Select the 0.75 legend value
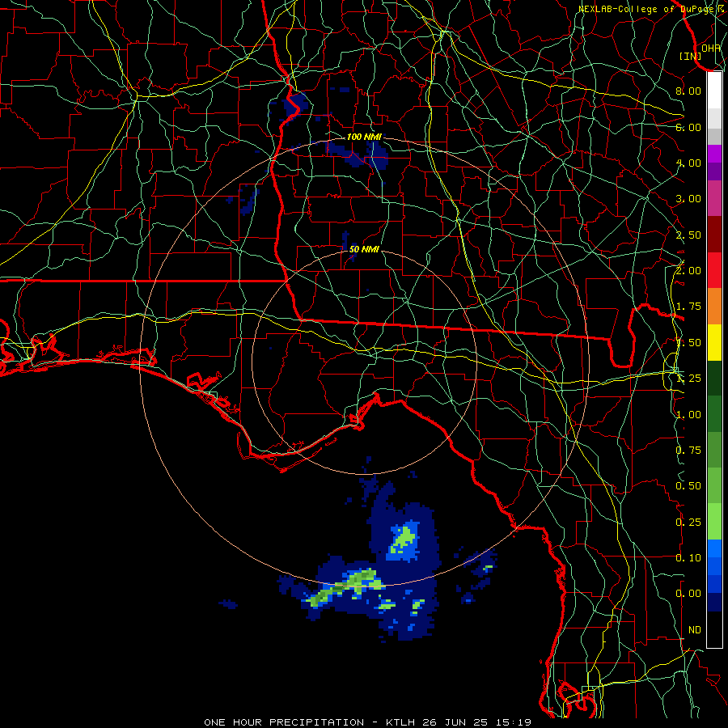Image resolution: width=728 pixels, height=728 pixels. click(x=688, y=451)
